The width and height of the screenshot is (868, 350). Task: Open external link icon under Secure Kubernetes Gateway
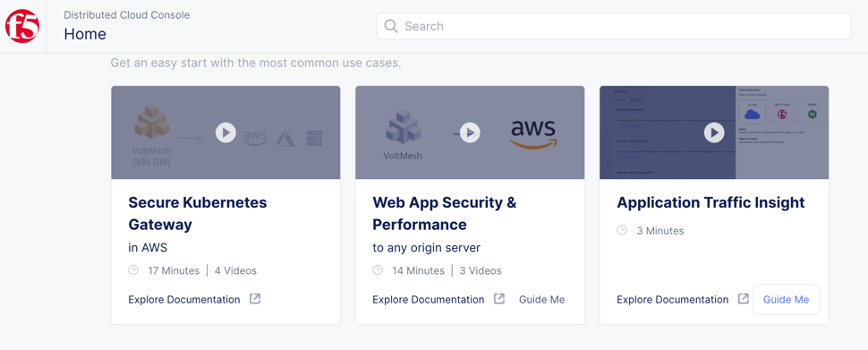pyautogui.click(x=255, y=299)
